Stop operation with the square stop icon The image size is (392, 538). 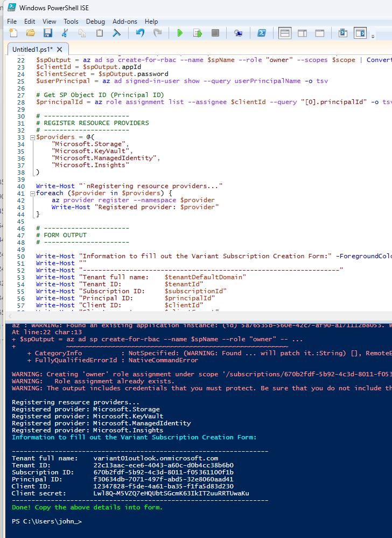click(215, 33)
